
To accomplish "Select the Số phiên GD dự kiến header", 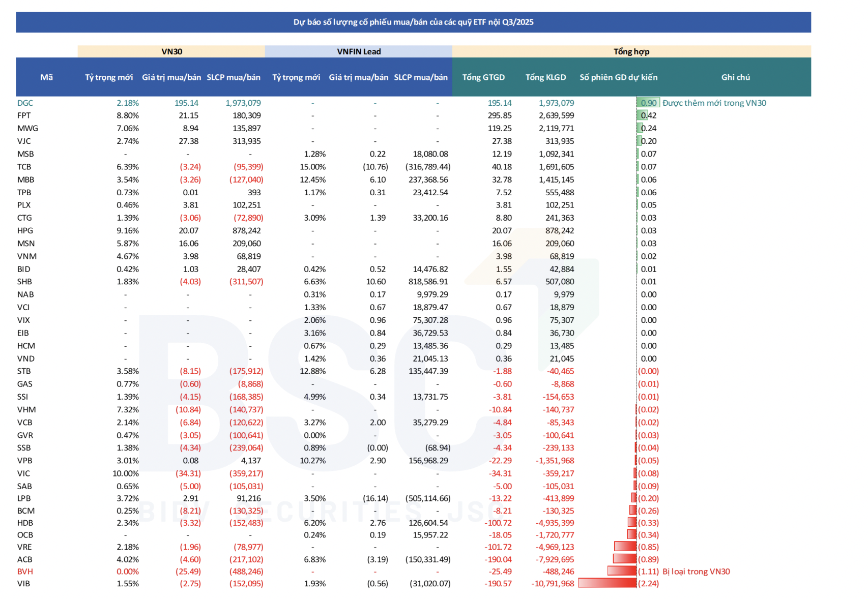I will pyautogui.click(x=618, y=77).
